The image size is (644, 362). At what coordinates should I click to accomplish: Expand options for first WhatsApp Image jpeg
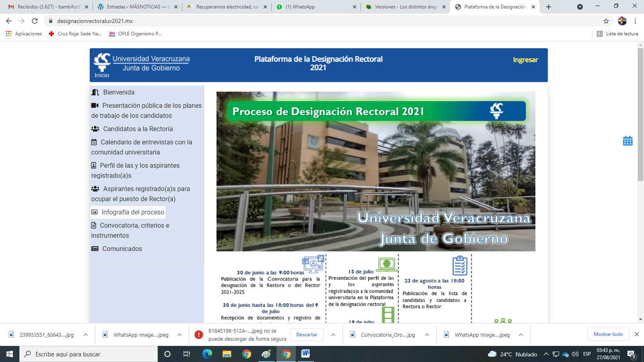180,335
